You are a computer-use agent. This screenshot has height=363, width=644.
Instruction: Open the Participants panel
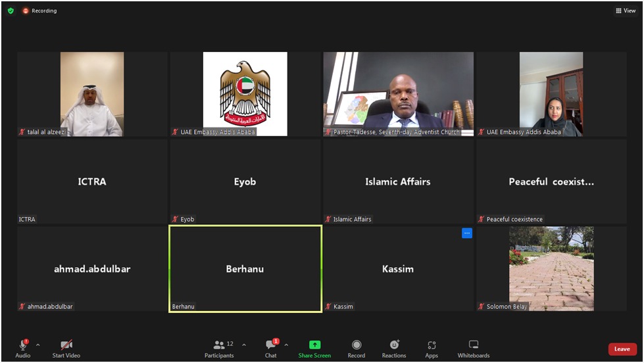[219, 349]
